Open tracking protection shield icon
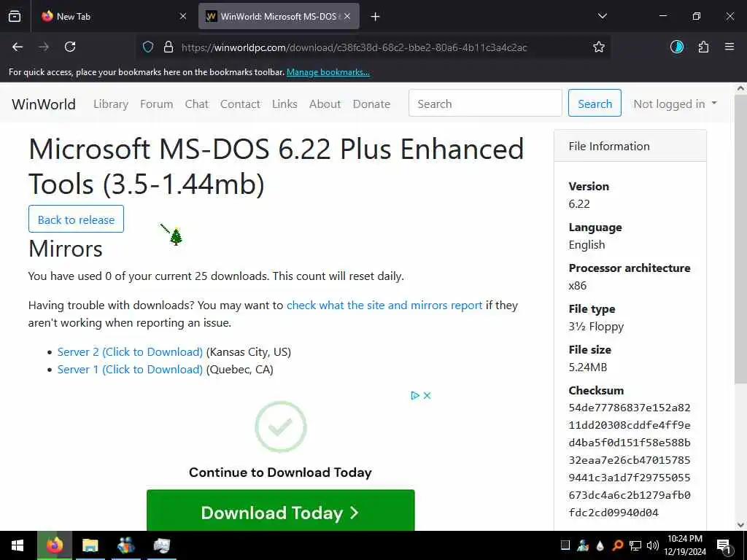This screenshot has height=560, width=747. 148,47
